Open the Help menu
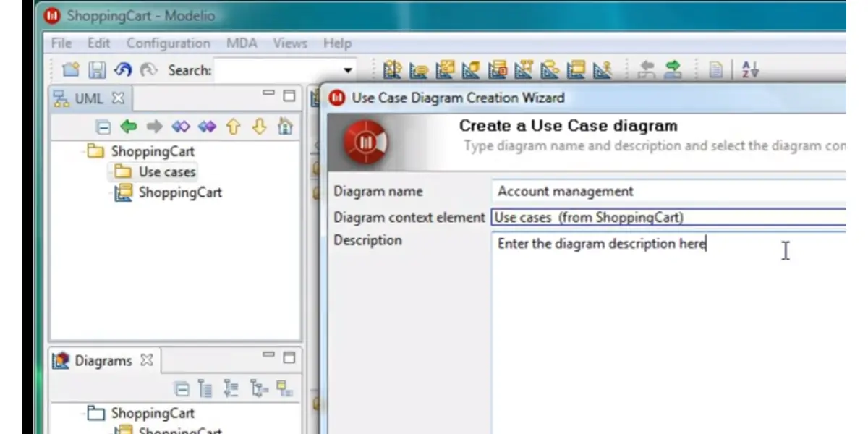Image resolution: width=868 pixels, height=434 pixels. point(337,43)
